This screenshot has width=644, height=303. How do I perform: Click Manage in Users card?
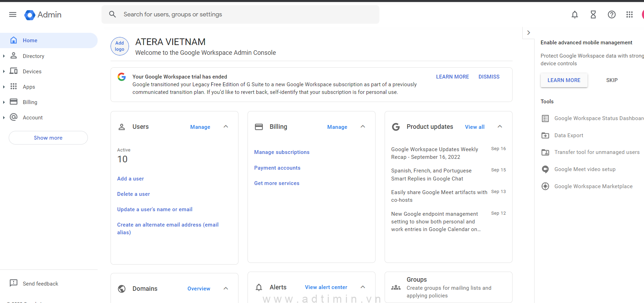point(200,127)
